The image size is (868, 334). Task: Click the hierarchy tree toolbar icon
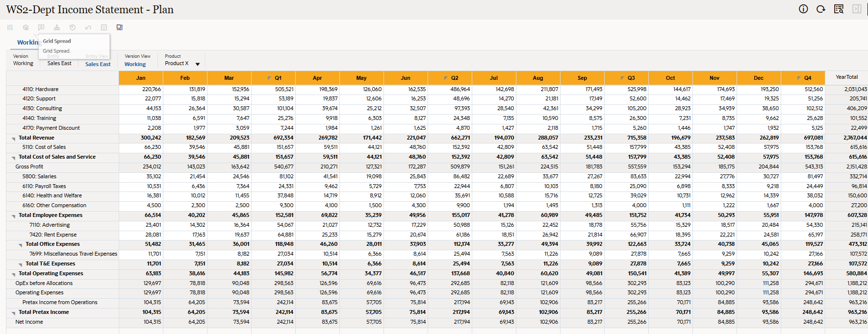(57, 27)
